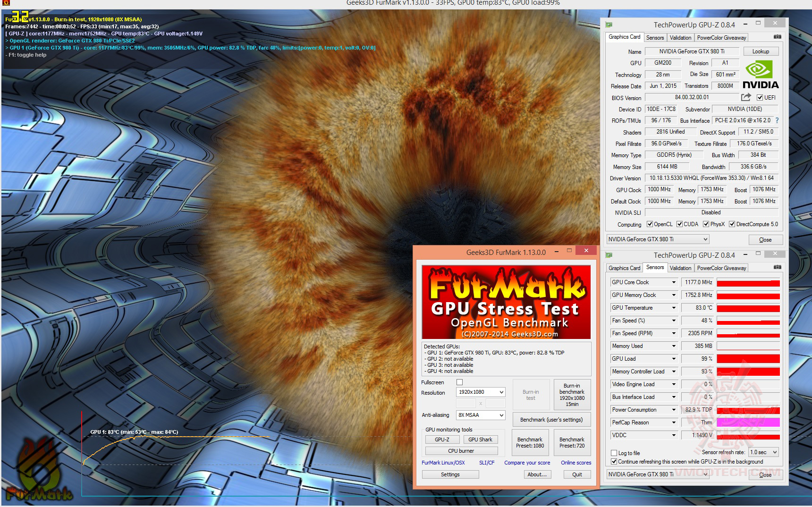Click the camera screenshot icon in GPU-Z Sensors window
Image resolution: width=812 pixels, height=507 pixels.
coord(778,267)
